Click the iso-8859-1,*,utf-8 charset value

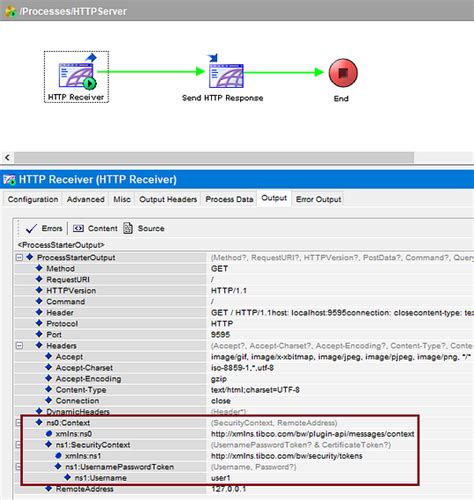[242, 368]
